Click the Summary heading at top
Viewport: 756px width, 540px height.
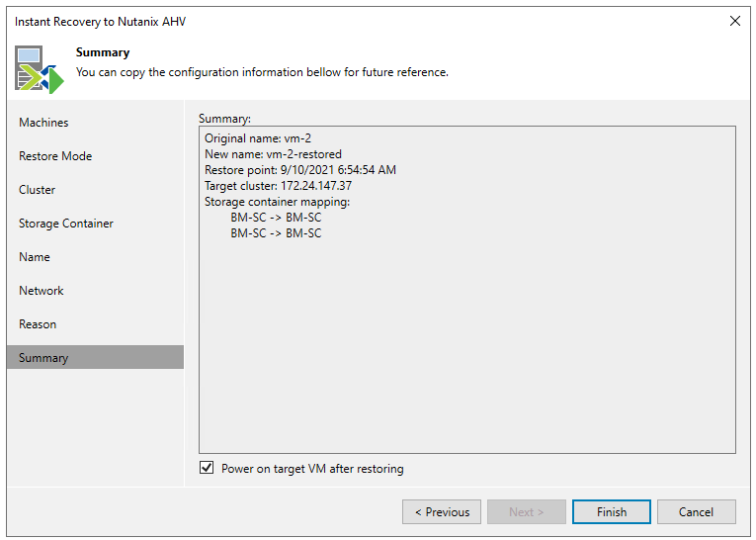tap(103, 52)
